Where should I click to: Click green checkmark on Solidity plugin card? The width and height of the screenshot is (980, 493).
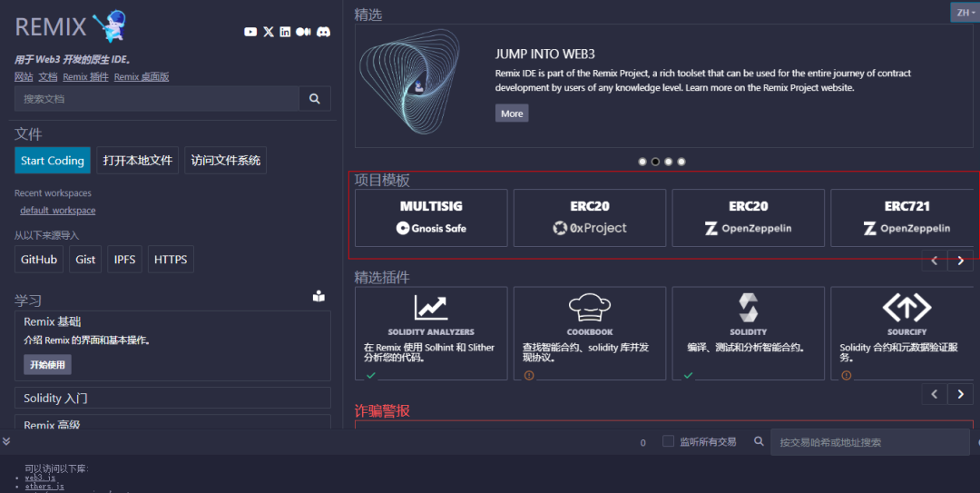tap(688, 375)
